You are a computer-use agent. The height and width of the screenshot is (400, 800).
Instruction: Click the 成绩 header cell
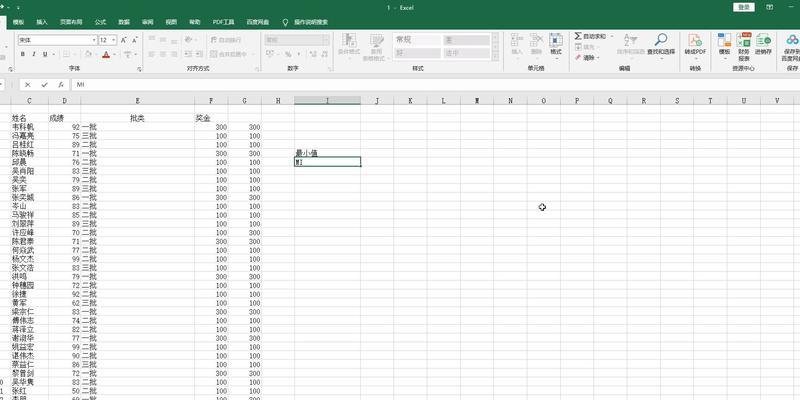pyautogui.click(x=64, y=118)
